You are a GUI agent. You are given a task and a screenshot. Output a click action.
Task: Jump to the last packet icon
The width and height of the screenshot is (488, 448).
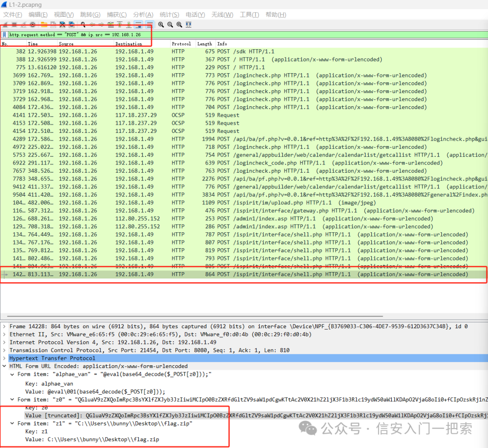click(129, 24)
